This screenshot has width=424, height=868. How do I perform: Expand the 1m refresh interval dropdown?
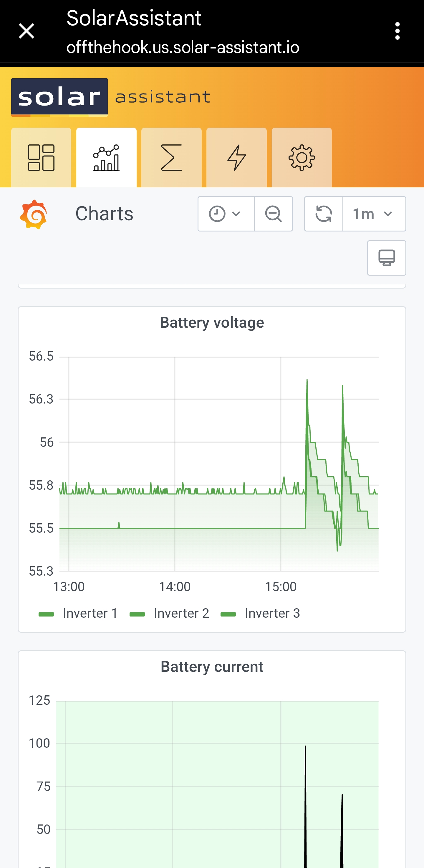pyautogui.click(x=374, y=214)
